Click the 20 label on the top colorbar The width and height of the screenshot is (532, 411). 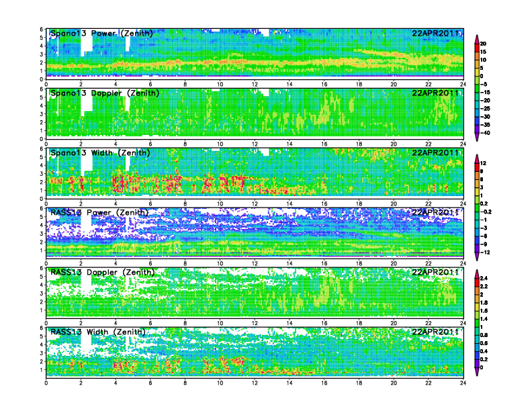(x=483, y=44)
